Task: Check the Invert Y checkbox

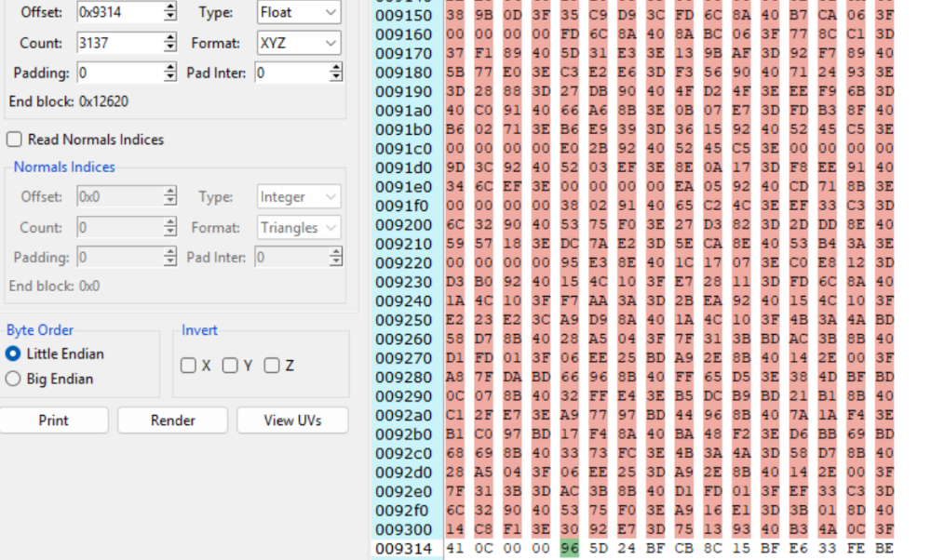Action: [230, 366]
